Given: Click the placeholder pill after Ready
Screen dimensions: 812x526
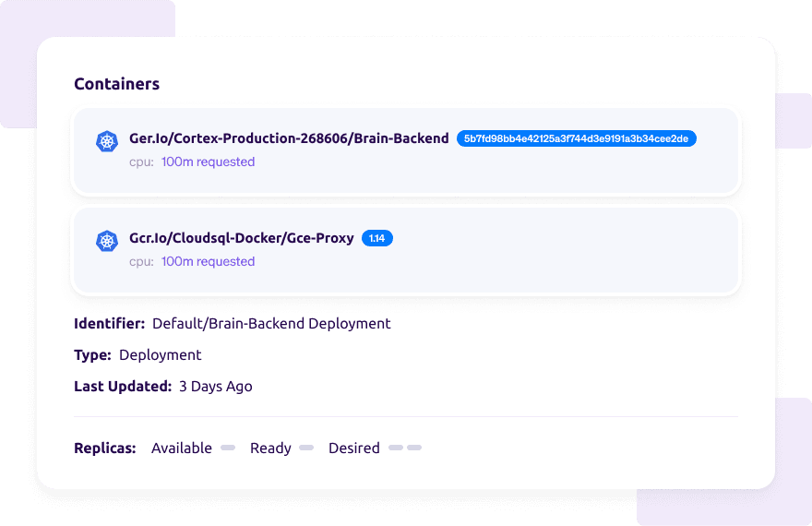Looking at the screenshot, I should point(306,448).
